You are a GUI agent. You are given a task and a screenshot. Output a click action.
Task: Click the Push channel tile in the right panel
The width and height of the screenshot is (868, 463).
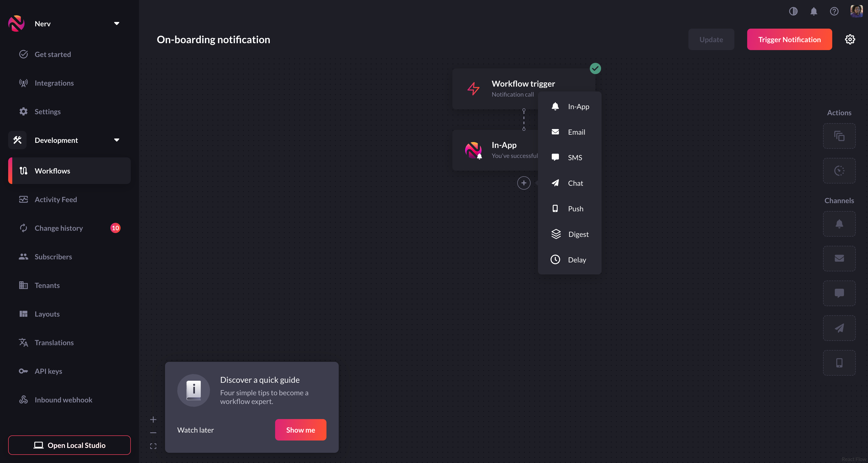pyautogui.click(x=839, y=363)
